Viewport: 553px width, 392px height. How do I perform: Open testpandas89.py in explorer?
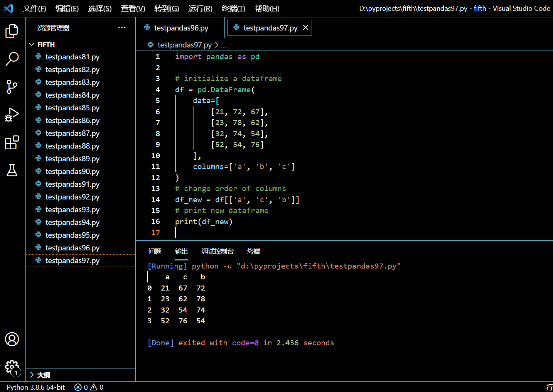click(81, 159)
